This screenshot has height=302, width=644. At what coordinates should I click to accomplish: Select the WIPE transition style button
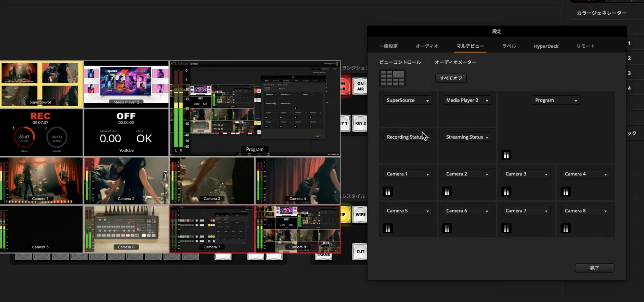(x=360, y=214)
